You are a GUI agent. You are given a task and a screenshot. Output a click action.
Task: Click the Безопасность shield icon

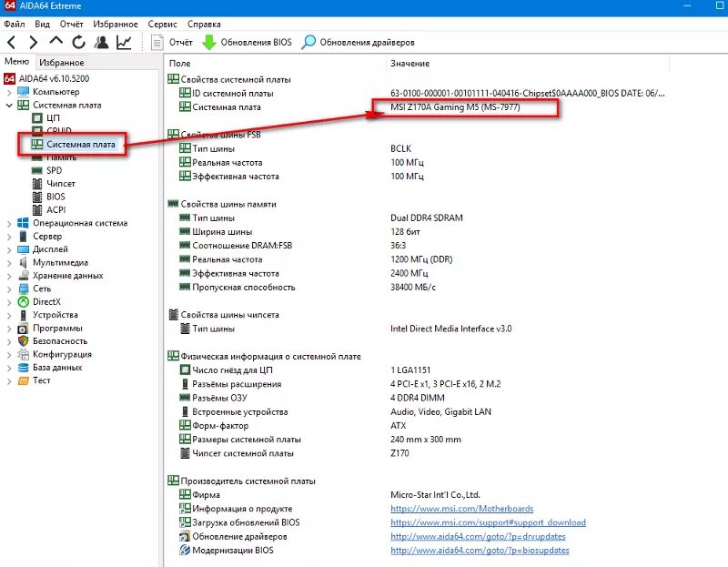24,341
